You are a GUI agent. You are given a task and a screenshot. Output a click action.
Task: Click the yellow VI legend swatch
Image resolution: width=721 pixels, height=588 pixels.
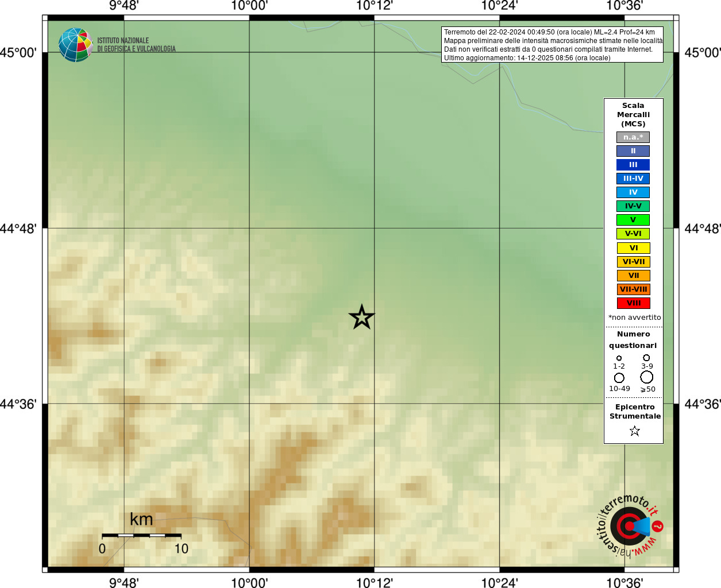[633, 248]
